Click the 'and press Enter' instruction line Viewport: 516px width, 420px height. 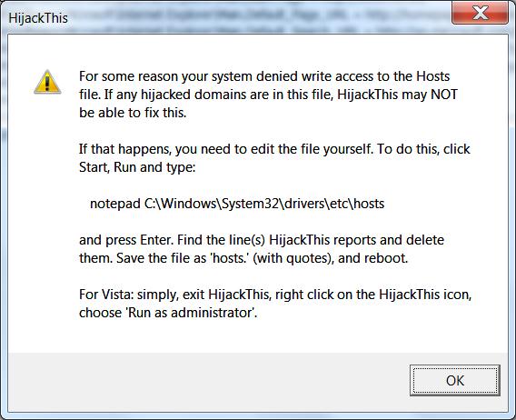click(x=262, y=240)
